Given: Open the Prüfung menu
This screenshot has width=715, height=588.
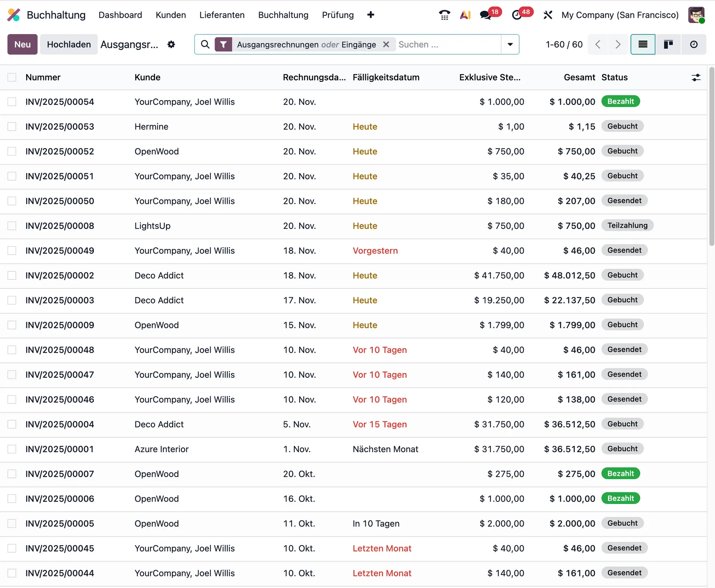Looking at the screenshot, I should point(338,15).
